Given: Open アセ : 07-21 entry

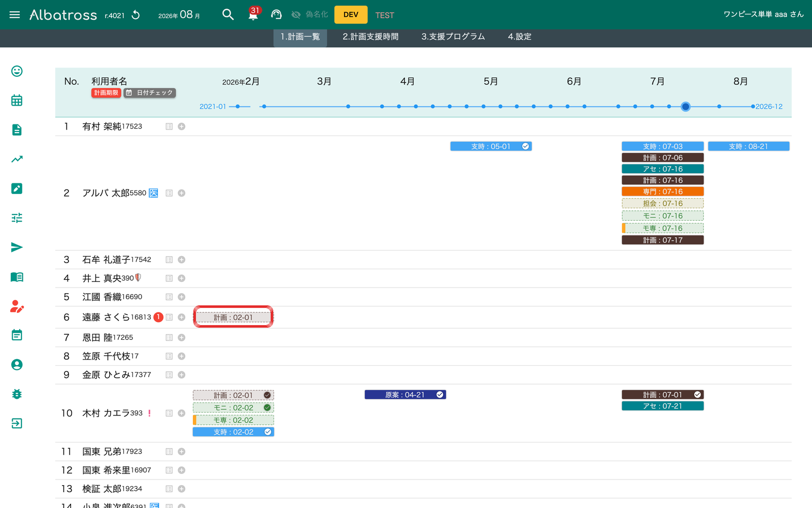Looking at the screenshot, I should 663,406.
